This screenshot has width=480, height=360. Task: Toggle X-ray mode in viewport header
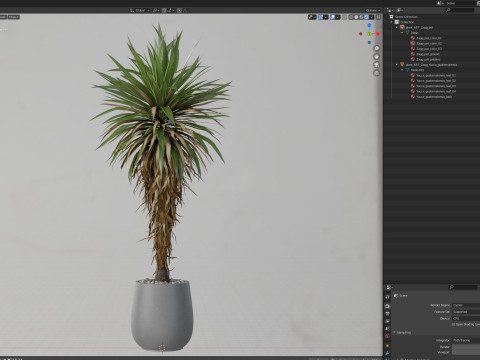coord(344,17)
